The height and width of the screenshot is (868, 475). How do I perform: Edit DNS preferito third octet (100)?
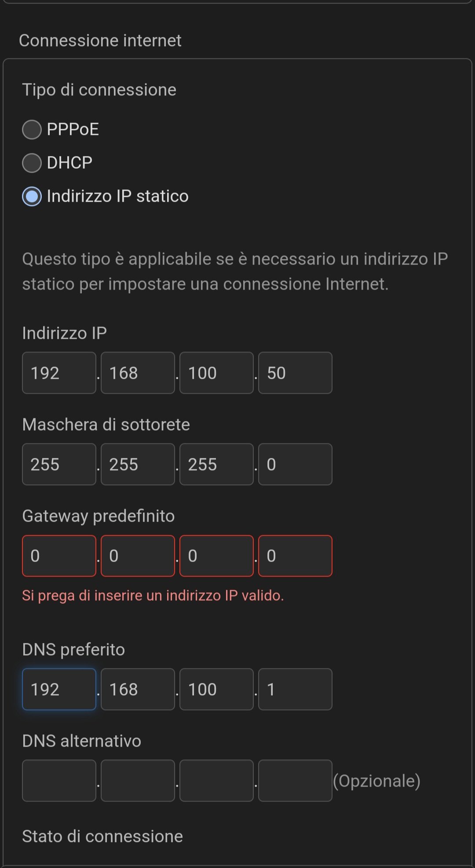click(216, 689)
